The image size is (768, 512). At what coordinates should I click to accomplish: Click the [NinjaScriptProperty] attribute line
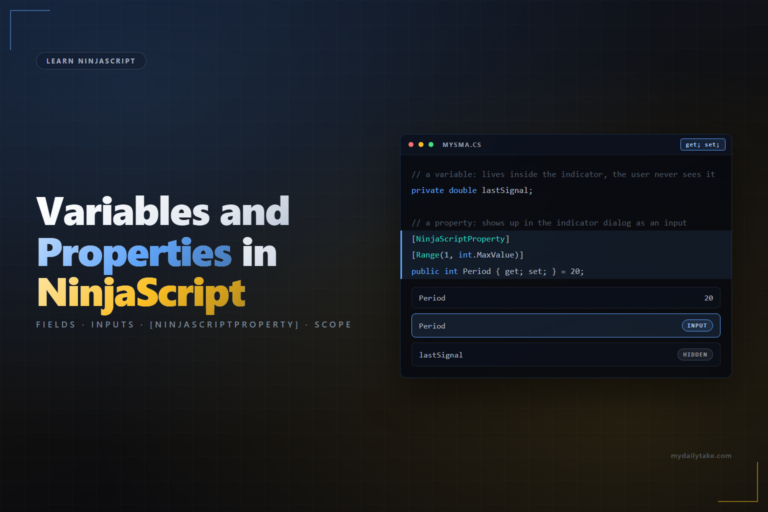[460, 239]
